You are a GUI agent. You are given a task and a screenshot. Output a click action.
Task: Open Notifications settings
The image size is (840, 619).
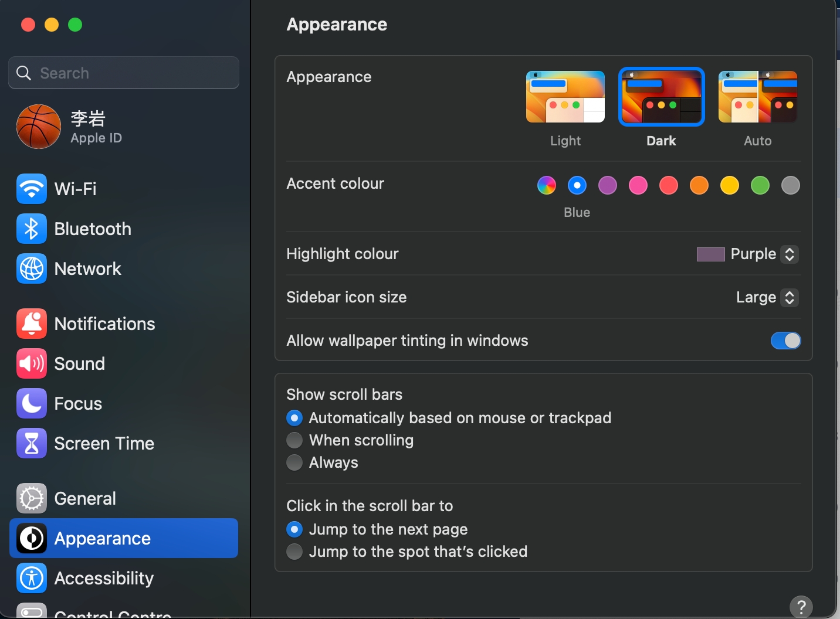coord(104,324)
